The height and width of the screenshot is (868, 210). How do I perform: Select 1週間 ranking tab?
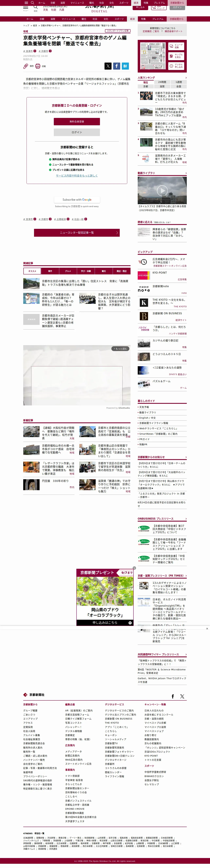179,82
